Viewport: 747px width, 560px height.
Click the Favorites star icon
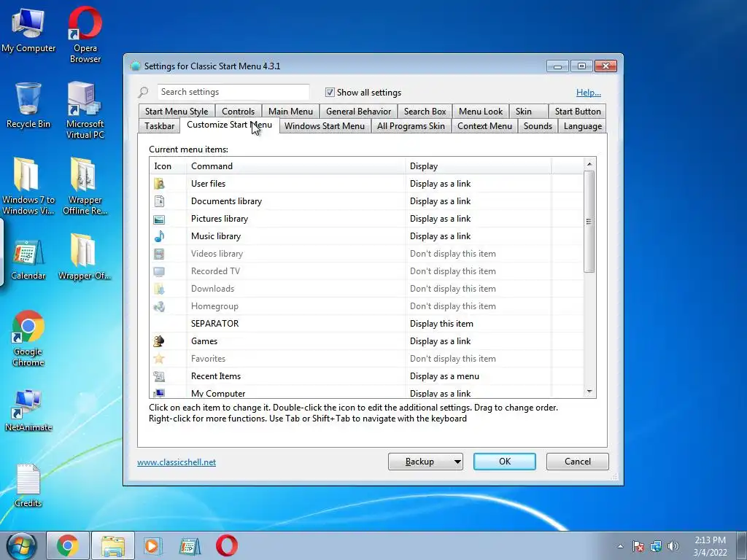tap(159, 359)
